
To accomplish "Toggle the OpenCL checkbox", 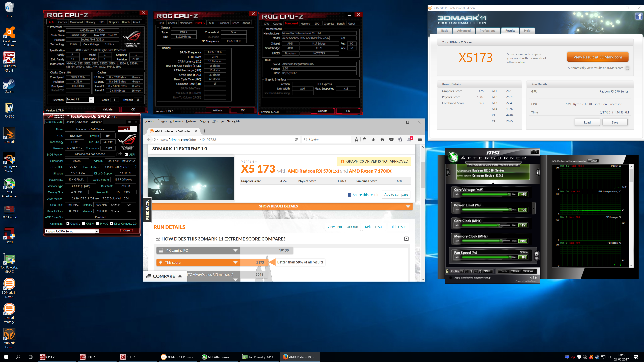I will pyautogui.click(x=68, y=224).
